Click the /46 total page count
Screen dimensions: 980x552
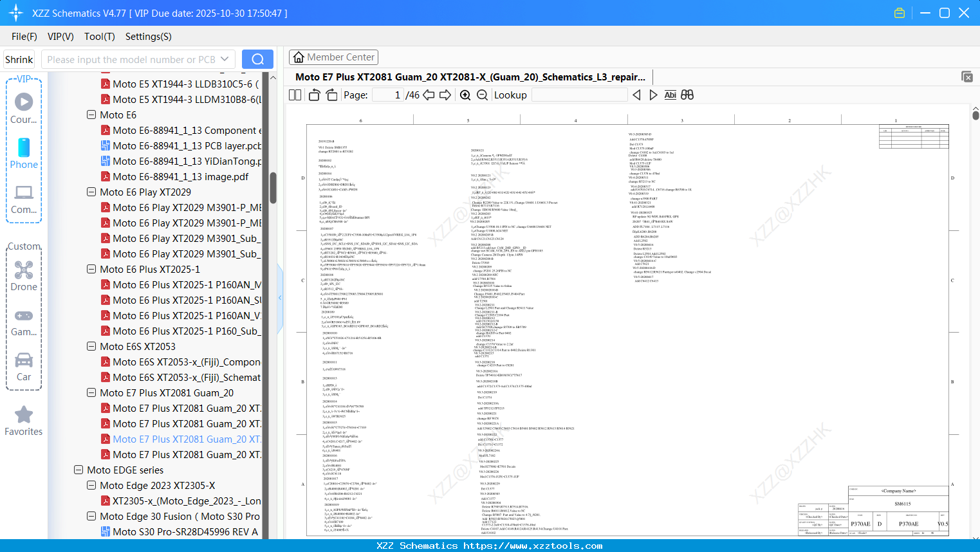click(x=412, y=95)
